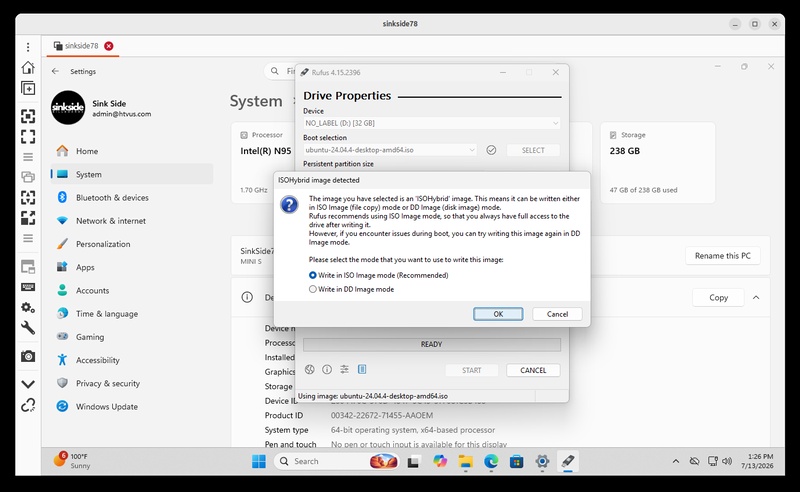Show the Rufus log icon

click(x=362, y=369)
